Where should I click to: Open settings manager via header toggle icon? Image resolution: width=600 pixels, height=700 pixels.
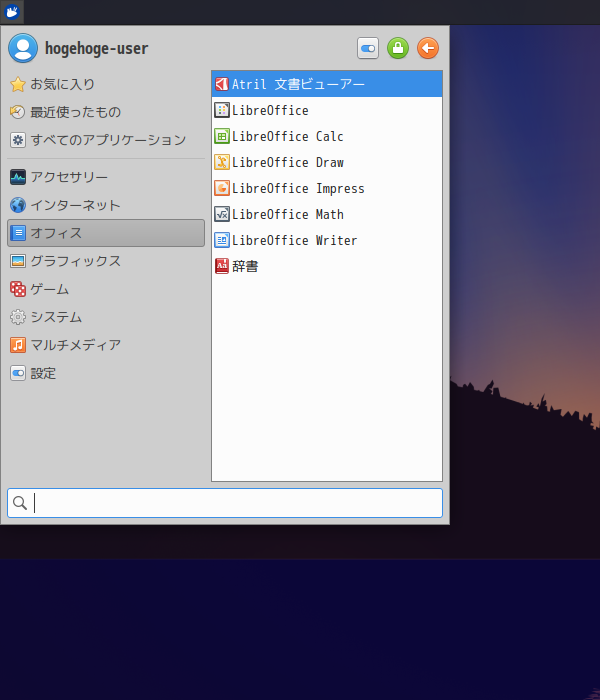click(368, 48)
